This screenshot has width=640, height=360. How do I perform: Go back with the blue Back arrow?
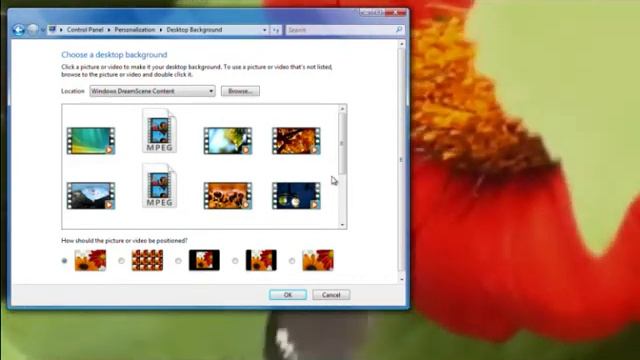pos(18,30)
